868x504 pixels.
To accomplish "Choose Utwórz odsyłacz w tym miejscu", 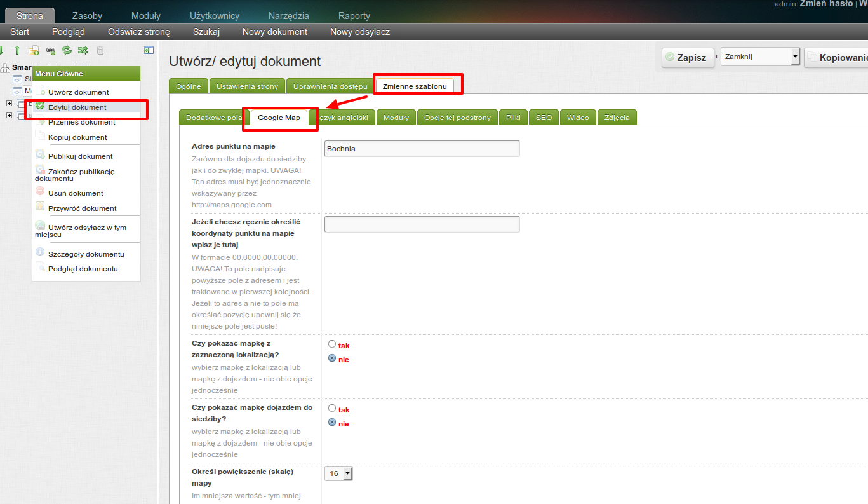I will [x=81, y=231].
